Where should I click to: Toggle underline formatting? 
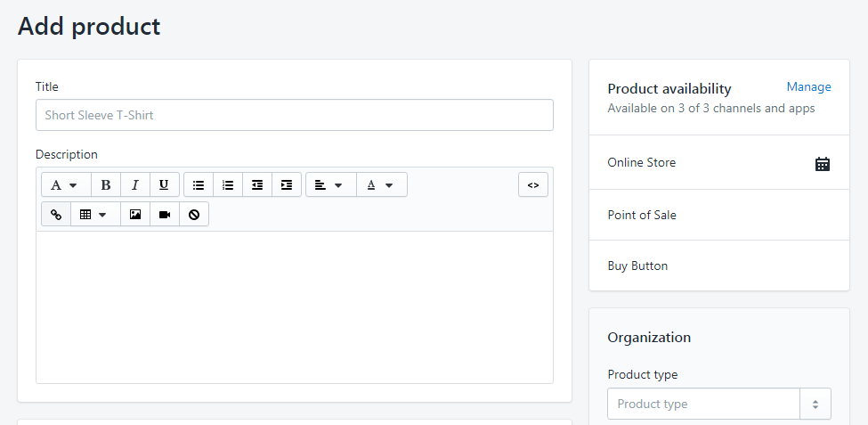[x=165, y=184]
